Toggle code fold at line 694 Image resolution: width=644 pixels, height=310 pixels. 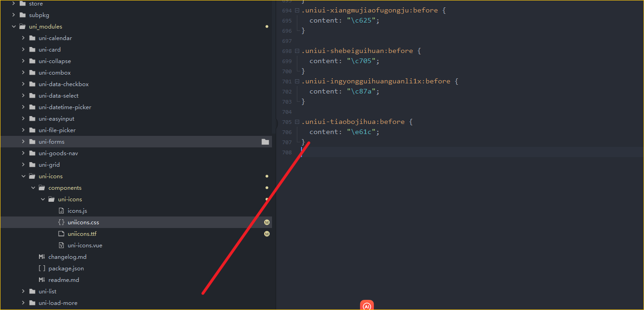[x=297, y=11]
